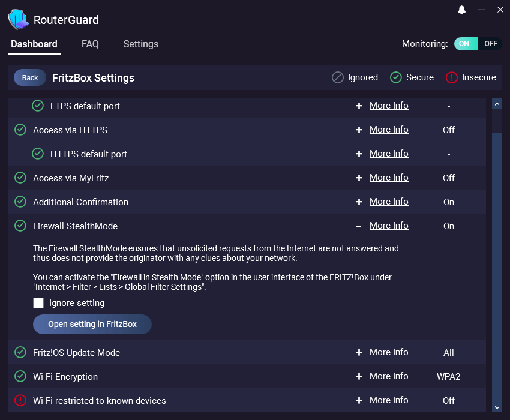Screen dimensions: 510x420
Task: Expand the Access via MyFritz entry
Action: click(358, 178)
